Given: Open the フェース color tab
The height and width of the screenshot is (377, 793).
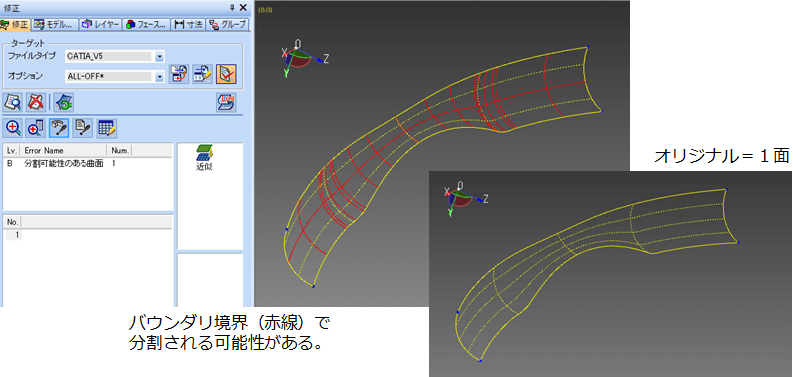Looking at the screenshot, I should point(146,24).
